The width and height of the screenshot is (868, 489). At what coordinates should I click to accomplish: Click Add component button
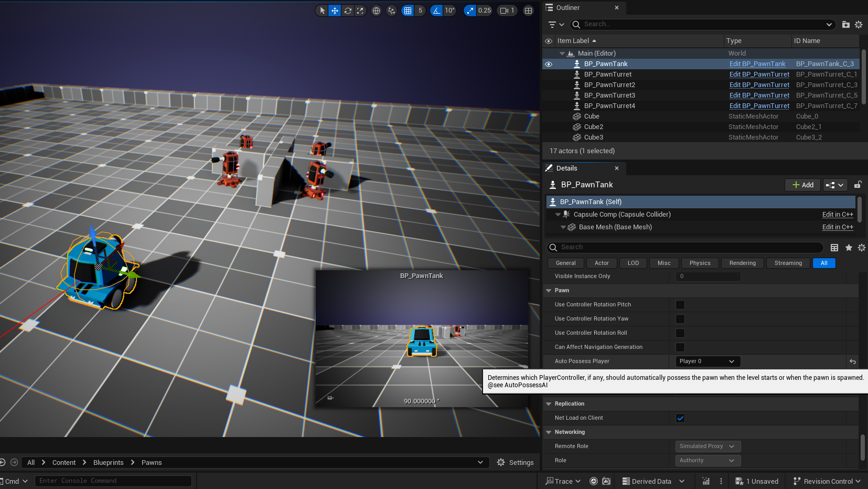[802, 185]
